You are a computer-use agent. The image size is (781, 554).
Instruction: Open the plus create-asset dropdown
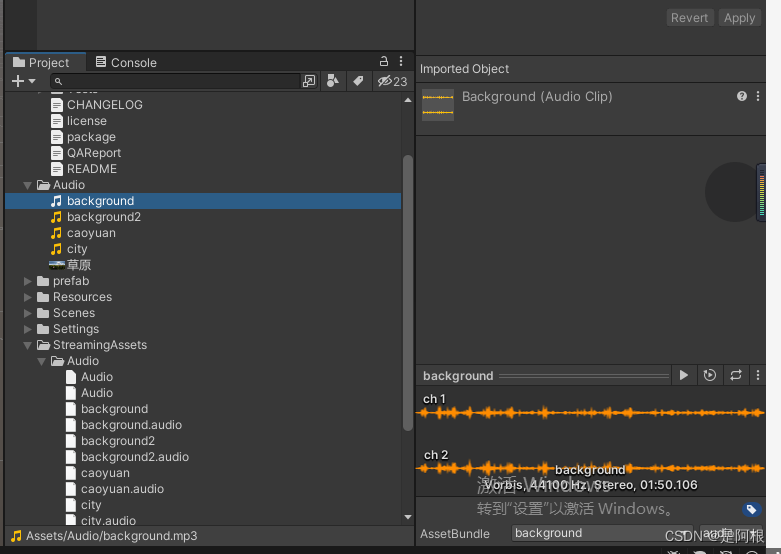[x=23, y=81]
